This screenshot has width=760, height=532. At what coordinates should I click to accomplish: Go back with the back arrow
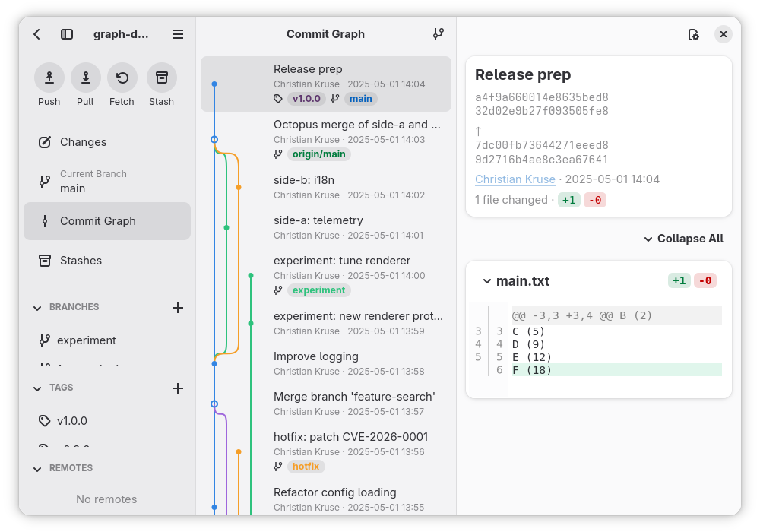tap(36, 34)
